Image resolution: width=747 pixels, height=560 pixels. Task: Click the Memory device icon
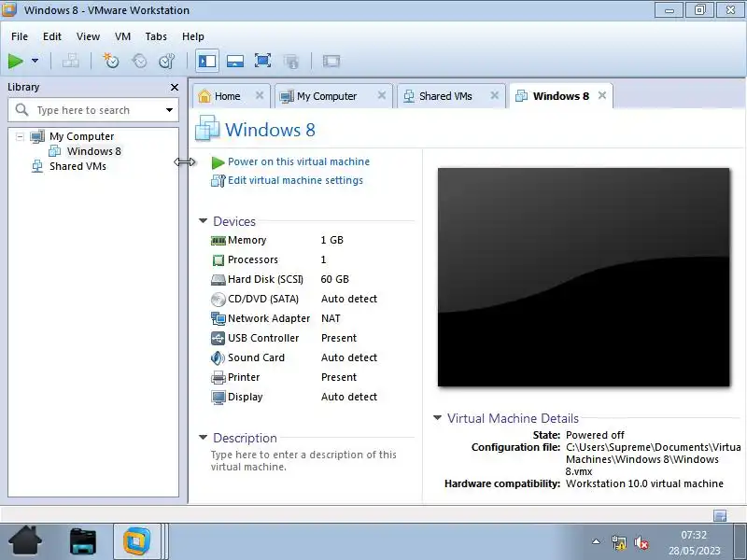pyautogui.click(x=218, y=241)
